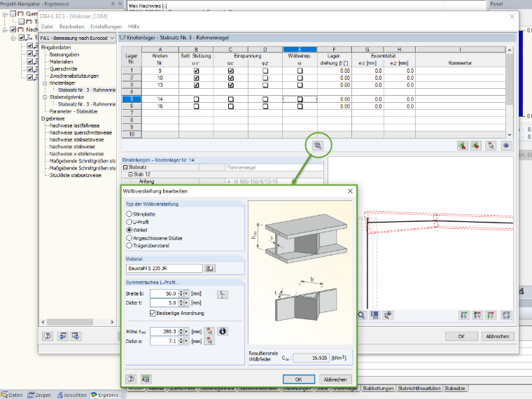Click the blue cross-section display icon under preview

(374, 315)
